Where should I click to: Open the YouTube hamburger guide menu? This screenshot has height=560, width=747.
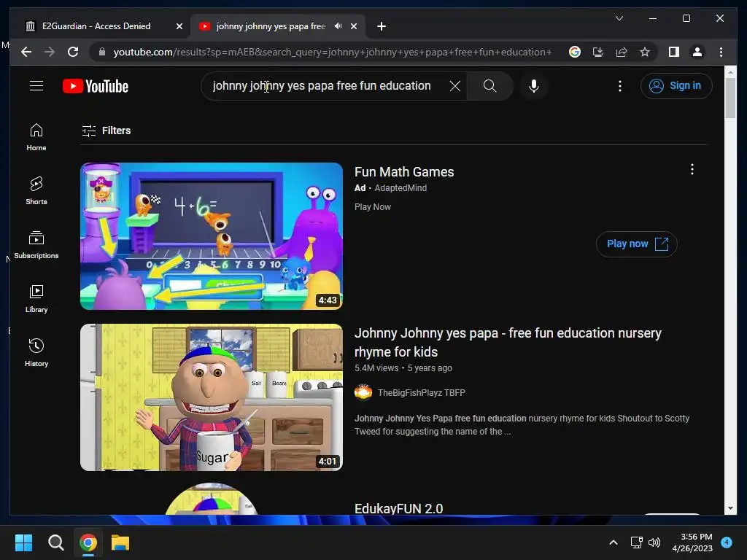36,86
